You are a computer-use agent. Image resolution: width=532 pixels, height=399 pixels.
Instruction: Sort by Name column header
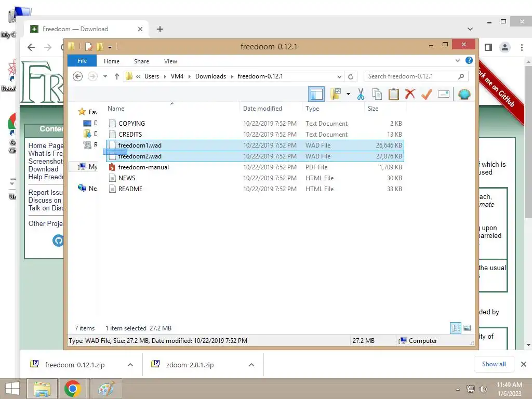coord(116,109)
